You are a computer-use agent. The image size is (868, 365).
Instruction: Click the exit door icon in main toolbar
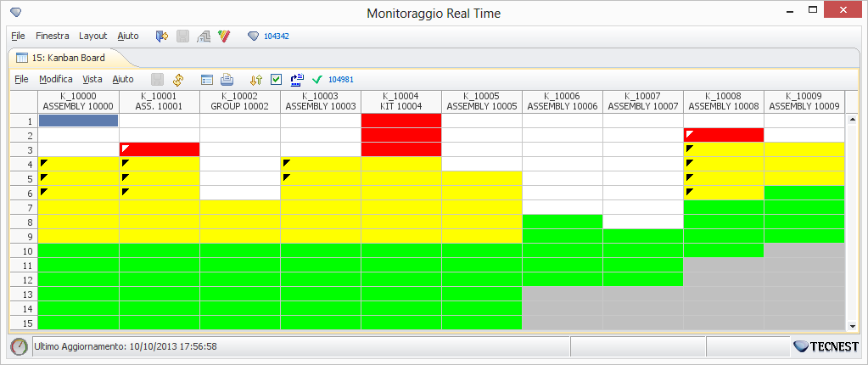[x=162, y=36]
